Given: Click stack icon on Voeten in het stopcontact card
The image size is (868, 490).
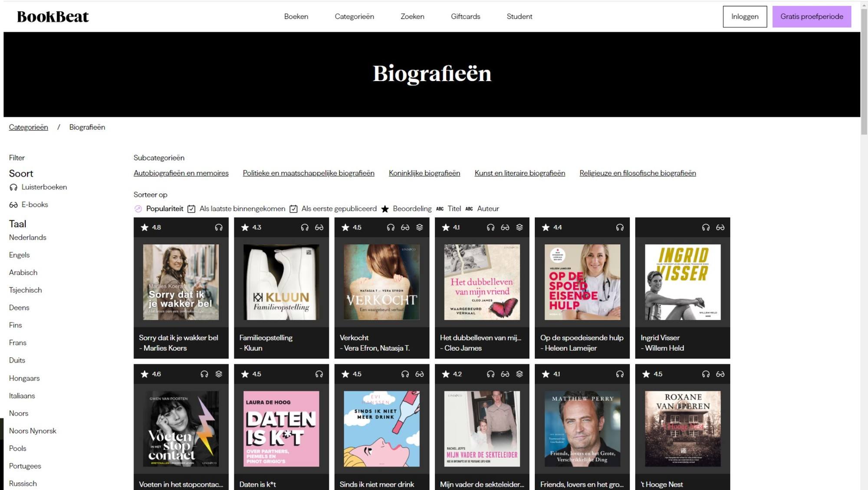Looking at the screenshot, I should coord(219,374).
